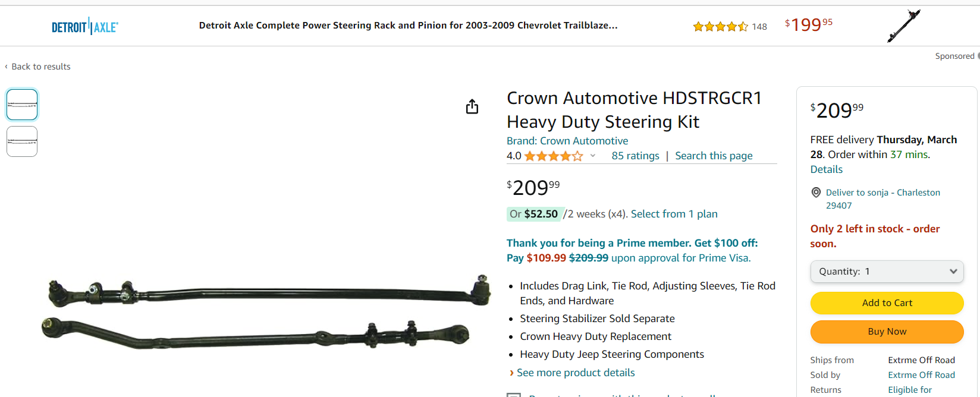Click the Buy Now button
This screenshot has width=980, height=397.
tap(887, 332)
